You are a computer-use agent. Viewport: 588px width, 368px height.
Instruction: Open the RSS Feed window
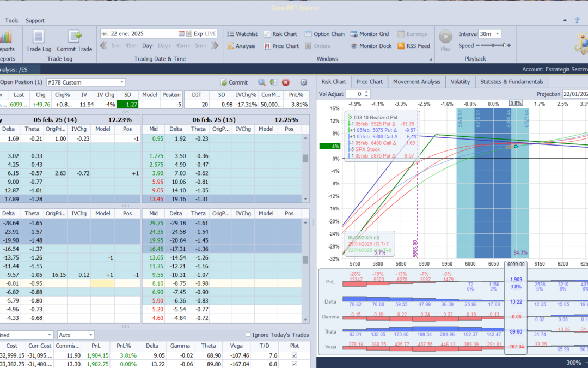pos(414,46)
